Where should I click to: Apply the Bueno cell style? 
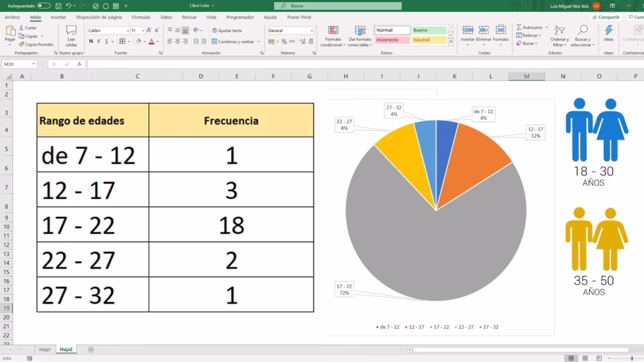[x=429, y=30]
